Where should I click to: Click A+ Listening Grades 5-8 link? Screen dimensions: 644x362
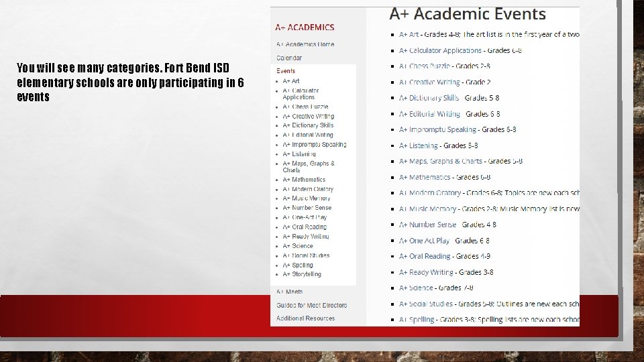pyautogui.click(x=419, y=145)
